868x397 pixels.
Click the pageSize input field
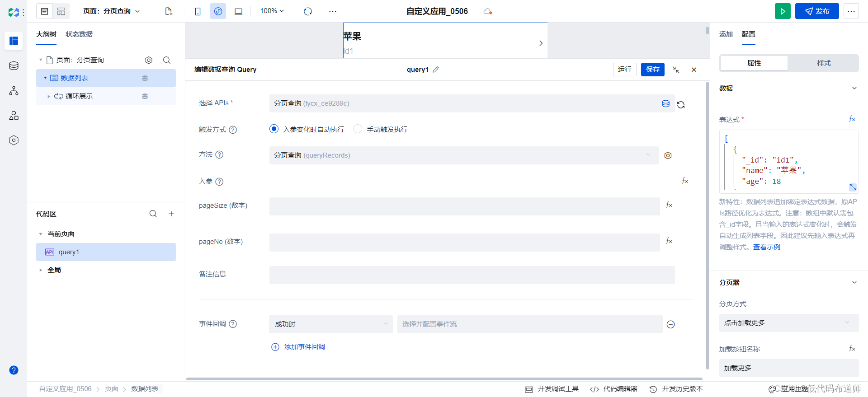point(464,206)
